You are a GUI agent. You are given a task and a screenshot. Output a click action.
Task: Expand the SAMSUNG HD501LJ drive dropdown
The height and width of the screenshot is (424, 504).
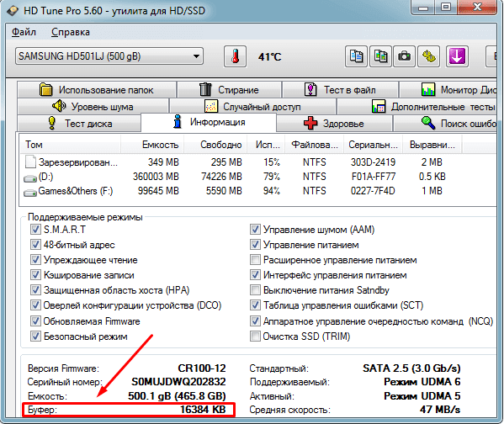(109, 56)
